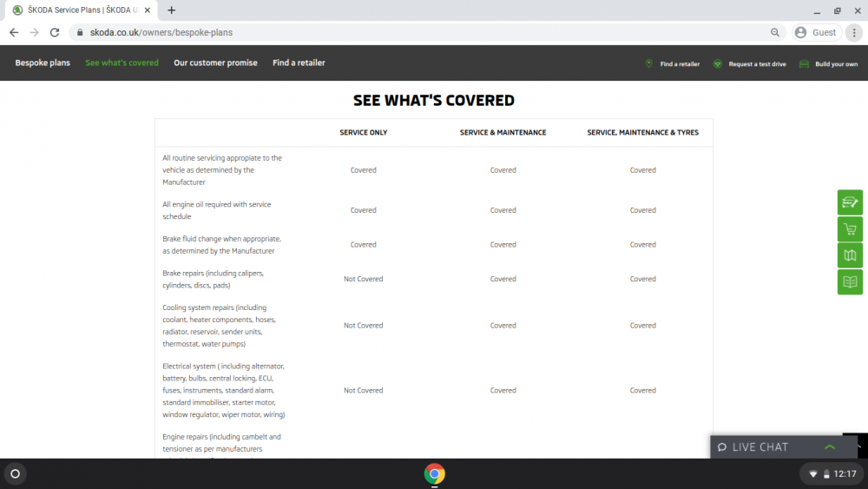The width and height of the screenshot is (868, 489).
Task: Open Find a retailer in left navigation
Action: 299,63
